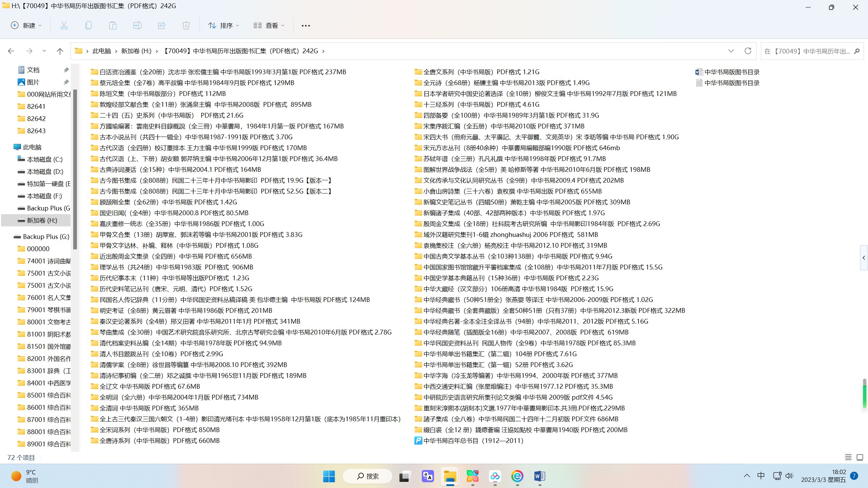
Task: Expand chevron after the 【70049】 breadcrumb
Action: coord(323,51)
